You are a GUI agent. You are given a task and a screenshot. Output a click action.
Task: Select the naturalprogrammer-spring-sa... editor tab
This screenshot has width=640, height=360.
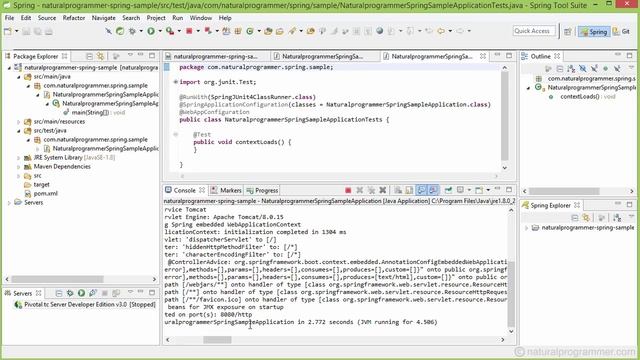click(216, 56)
